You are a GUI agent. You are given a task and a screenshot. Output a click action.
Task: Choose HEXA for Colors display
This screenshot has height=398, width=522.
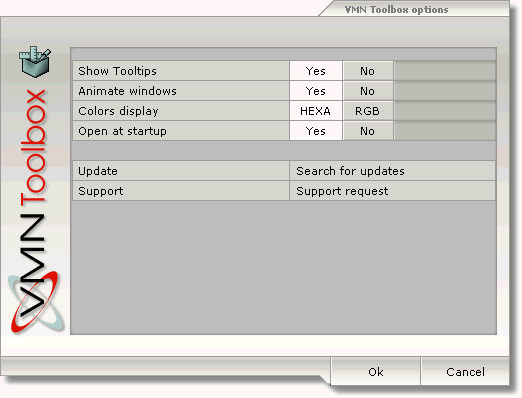[x=316, y=111]
